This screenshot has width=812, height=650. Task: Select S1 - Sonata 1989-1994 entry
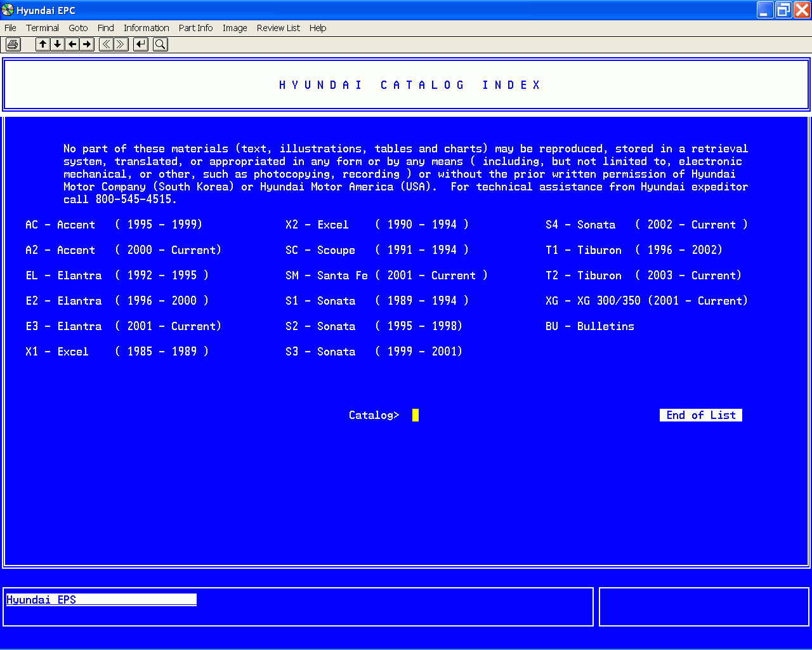(x=377, y=301)
